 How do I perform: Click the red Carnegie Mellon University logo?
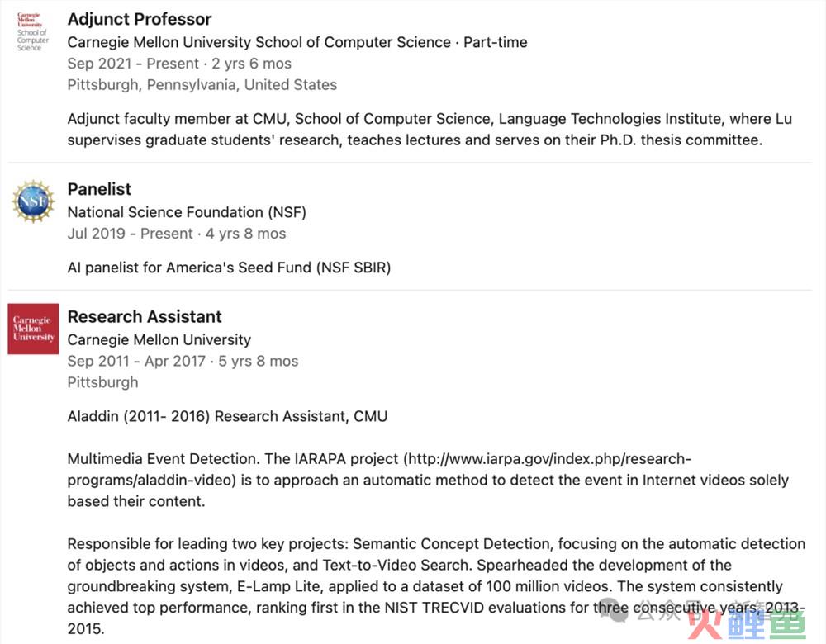tap(33, 329)
